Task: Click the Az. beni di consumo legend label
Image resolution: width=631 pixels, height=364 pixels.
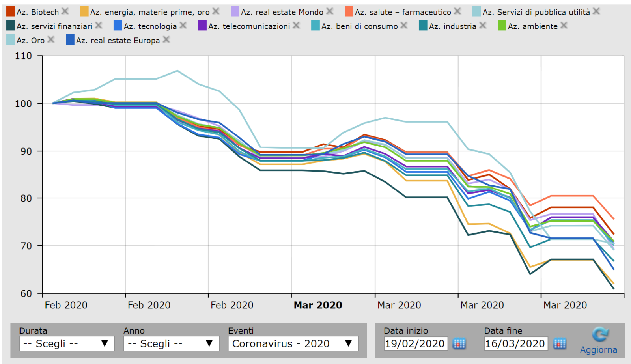Action: coord(360,26)
